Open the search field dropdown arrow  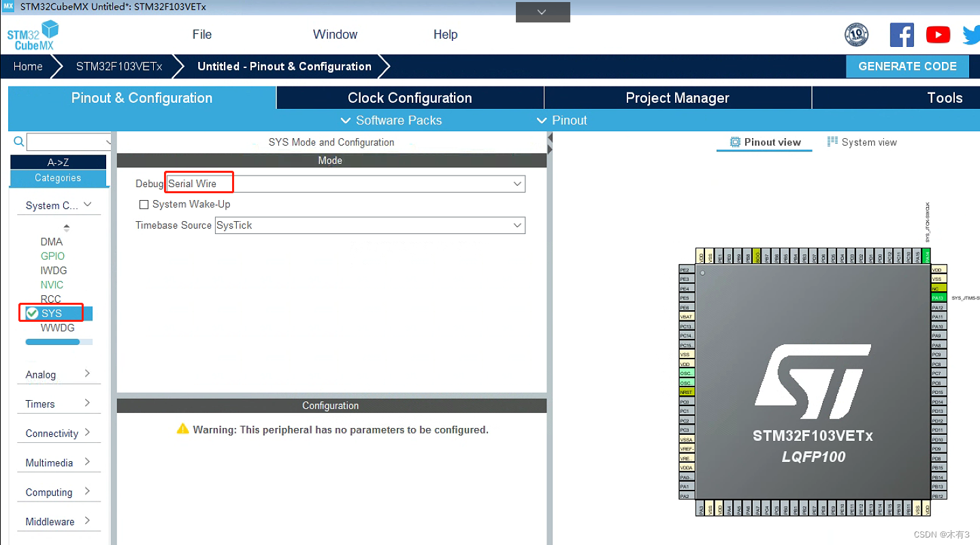pyautogui.click(x=108, y=142)
